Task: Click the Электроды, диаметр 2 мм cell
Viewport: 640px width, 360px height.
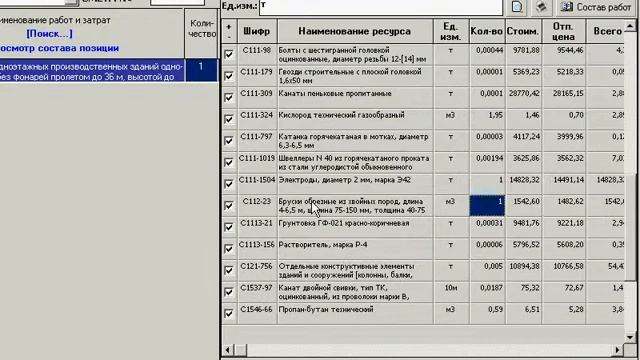Action: coord(355,184)
